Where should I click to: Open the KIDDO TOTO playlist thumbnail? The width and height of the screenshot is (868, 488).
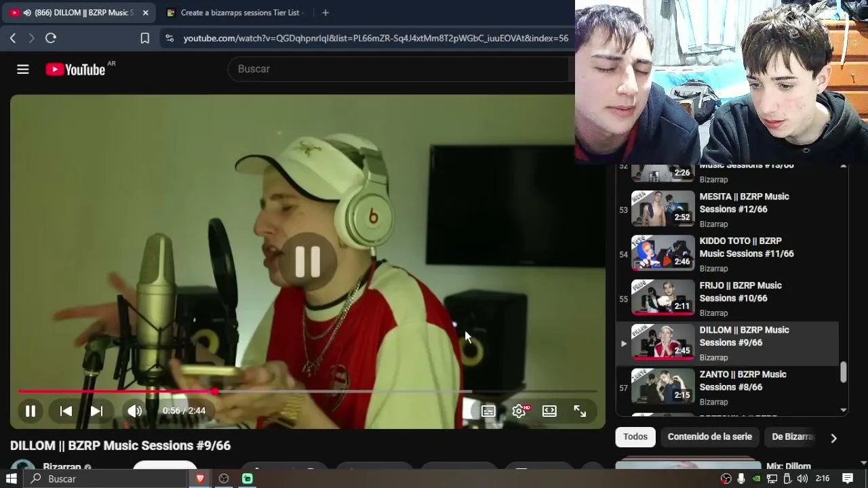pos(663,253)
